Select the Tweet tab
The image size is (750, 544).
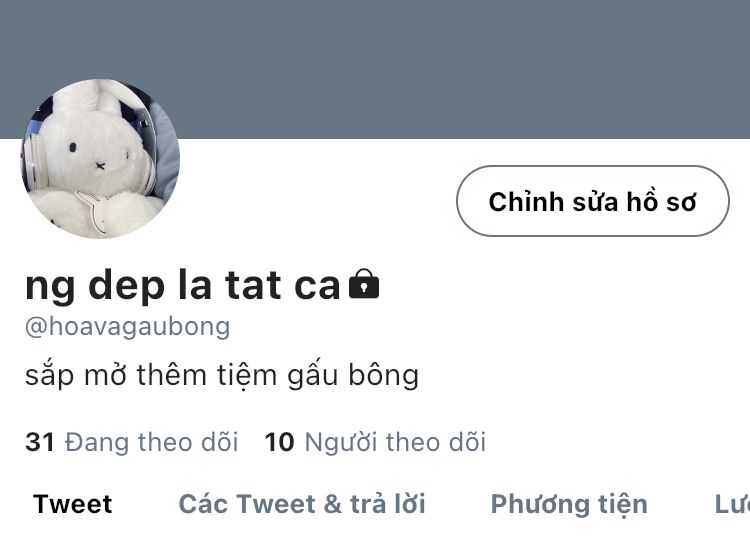73,504
